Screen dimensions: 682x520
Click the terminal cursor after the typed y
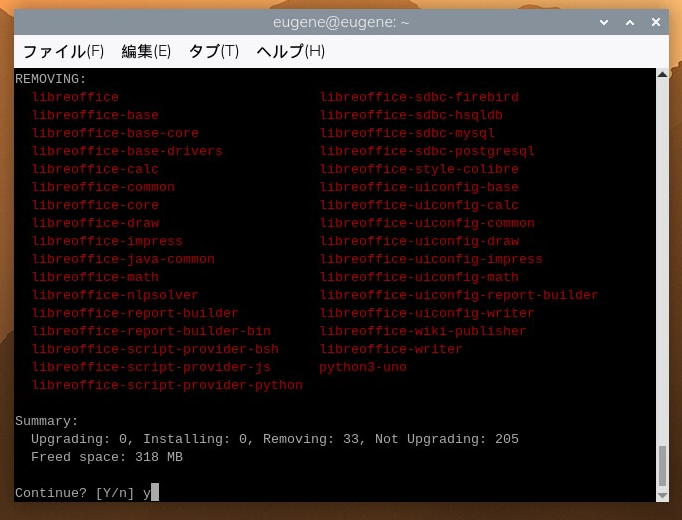click(155, 492)
